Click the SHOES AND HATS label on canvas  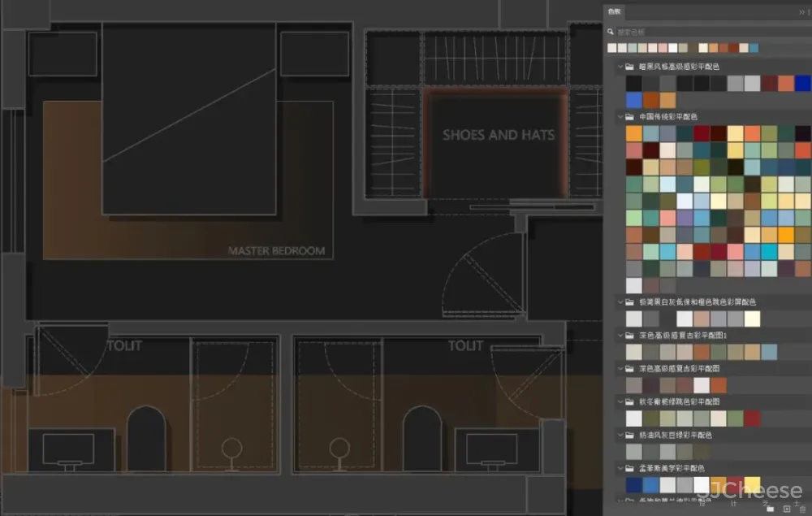499,135
